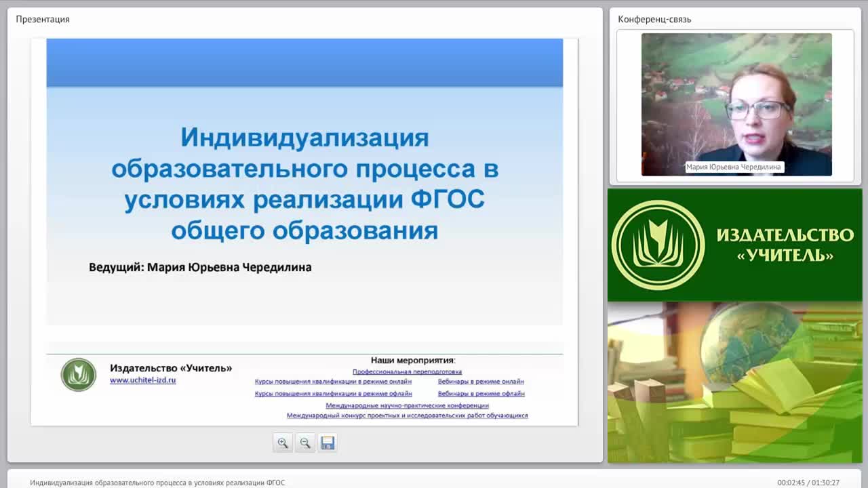Click the Конференц-связь panel header
Viewport: 868px width, 488px height.
(654, 19)
